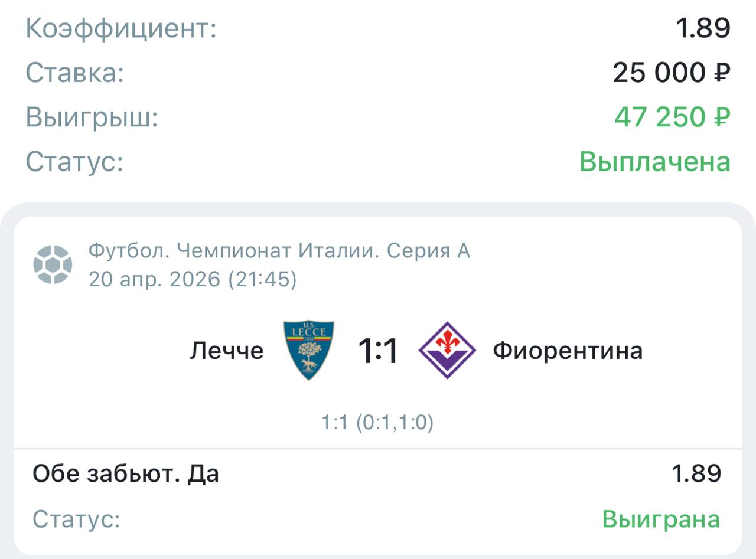Select the top 1.89 coefficient value
This screenshot has height=559, width=756.
coord(703,28)
